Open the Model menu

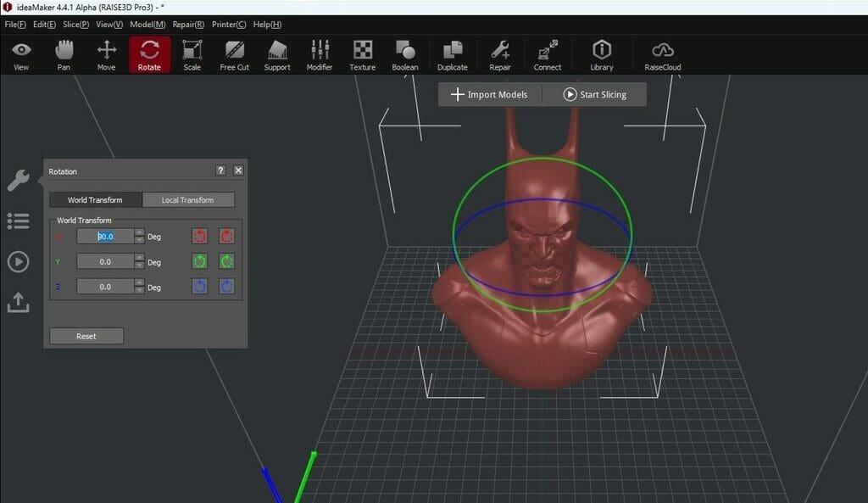click(147, 25)
